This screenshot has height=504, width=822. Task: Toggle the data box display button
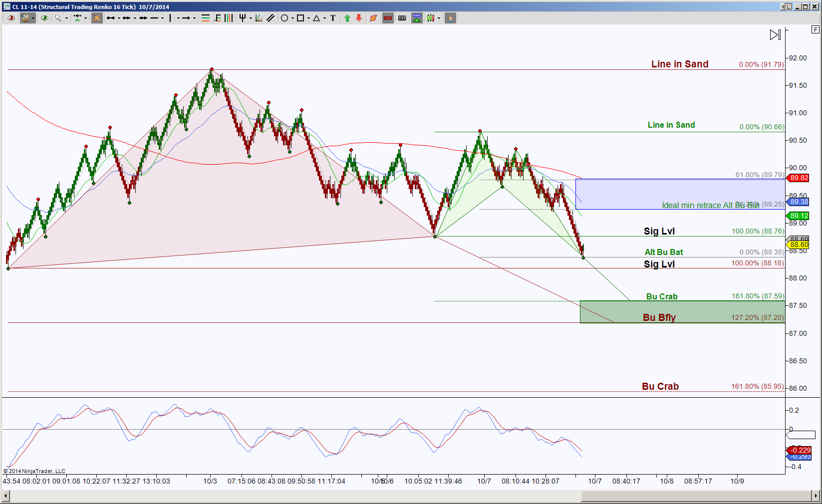pyautogui.click(x=402, y=18)
